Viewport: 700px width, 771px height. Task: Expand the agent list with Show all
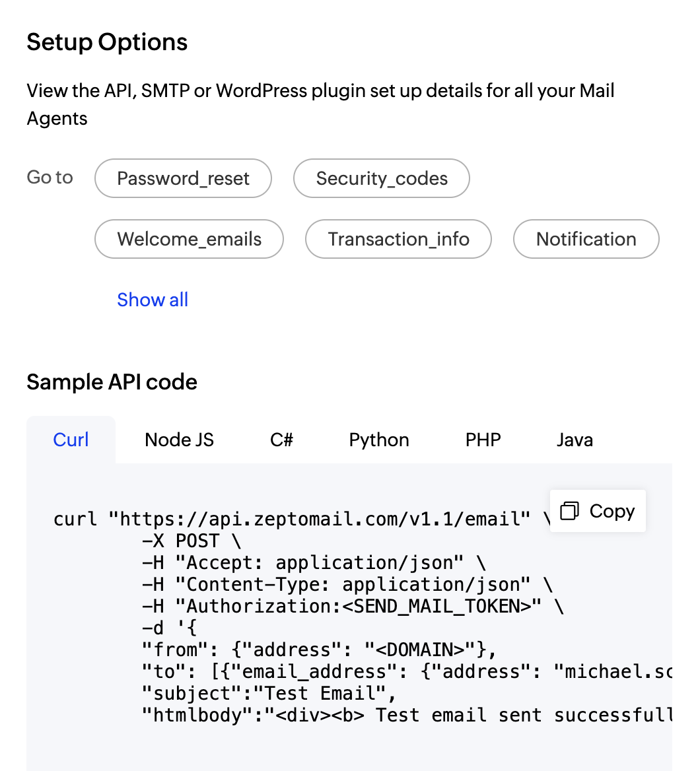pyautogui.click(x=153, y=300)
